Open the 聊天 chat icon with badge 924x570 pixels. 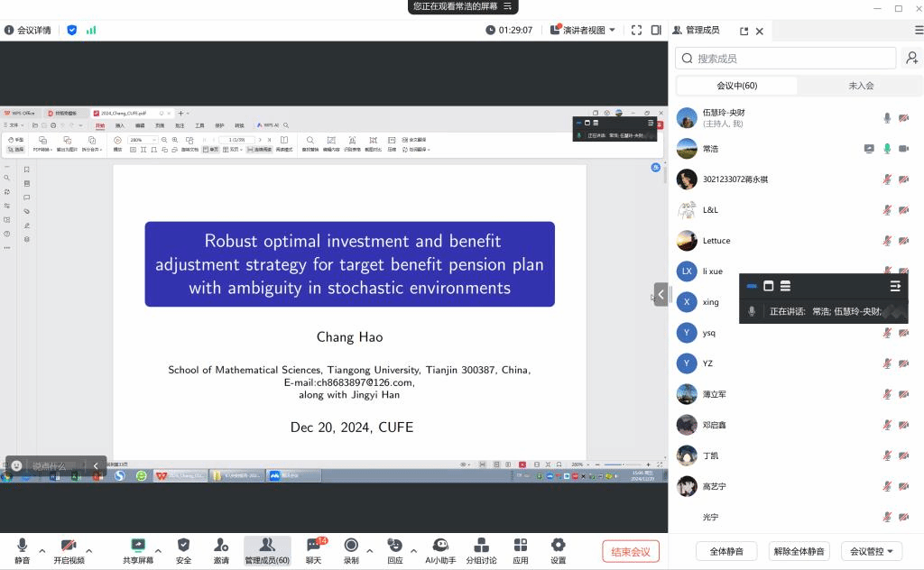coord(314,546)
